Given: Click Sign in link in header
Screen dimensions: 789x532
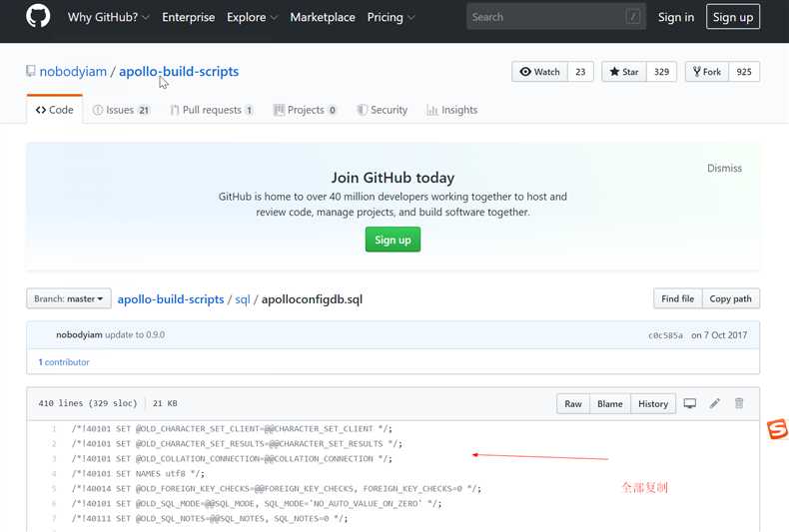Looking at the screenshot, I should click(x=676, y=17).
